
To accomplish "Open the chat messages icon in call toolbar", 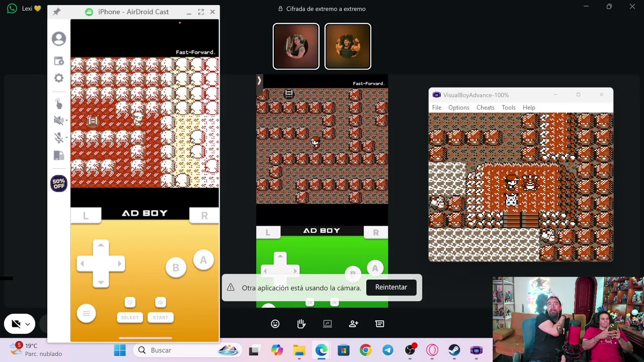I will click(x=380, y=324).
